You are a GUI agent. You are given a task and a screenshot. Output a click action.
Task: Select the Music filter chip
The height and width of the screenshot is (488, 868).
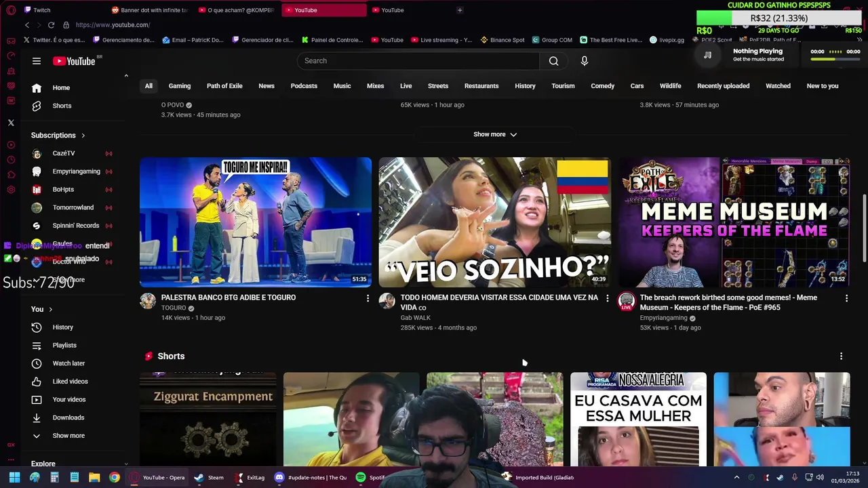click(x=342, y=86)
